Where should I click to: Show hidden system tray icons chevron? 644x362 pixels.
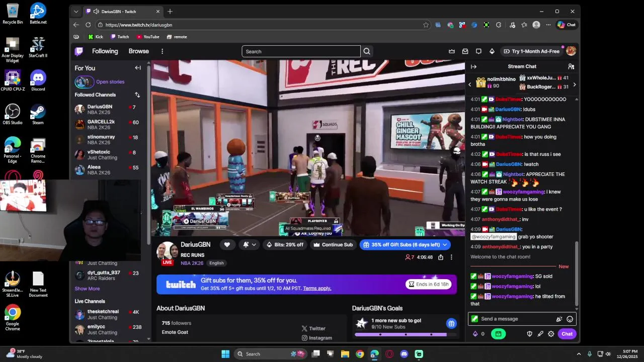coord(579,354)
